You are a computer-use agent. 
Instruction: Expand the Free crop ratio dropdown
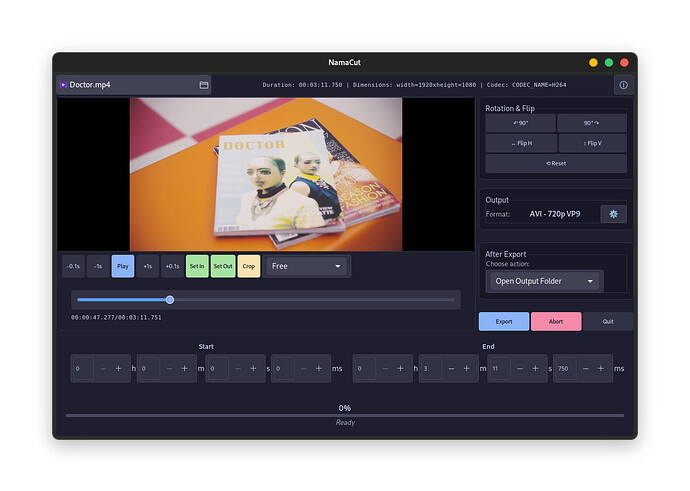coord(307,266)
